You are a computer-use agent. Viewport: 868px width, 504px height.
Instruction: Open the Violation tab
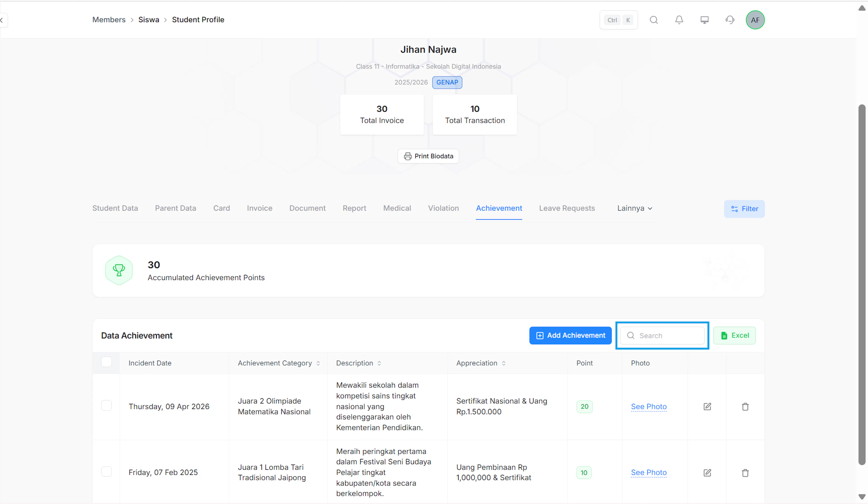click(443, 208)
